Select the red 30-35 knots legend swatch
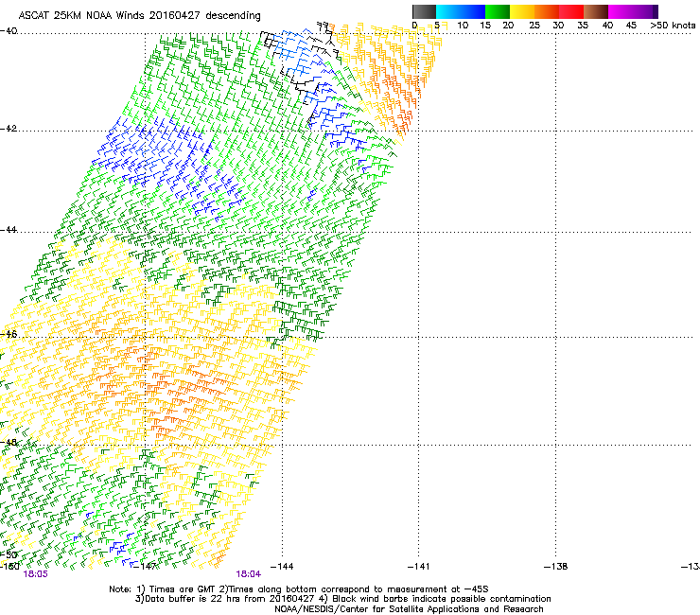 (x=571, y=11)
